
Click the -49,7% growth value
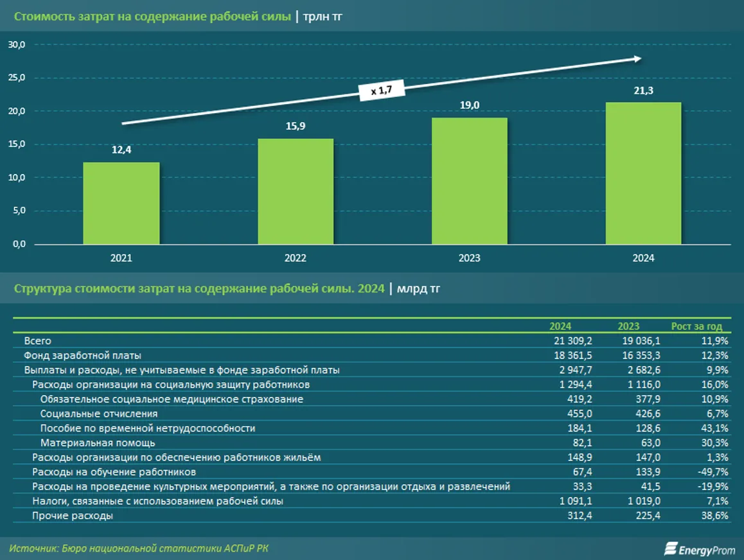click(713, 472)
